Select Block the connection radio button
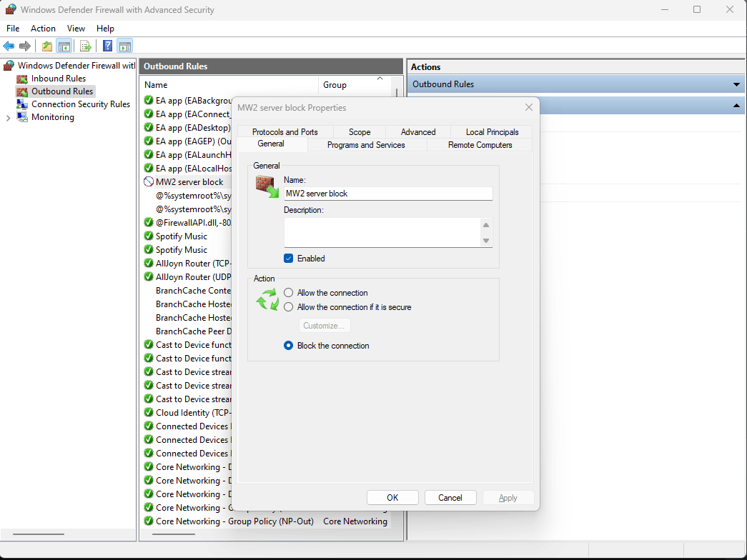 [288, 346]
